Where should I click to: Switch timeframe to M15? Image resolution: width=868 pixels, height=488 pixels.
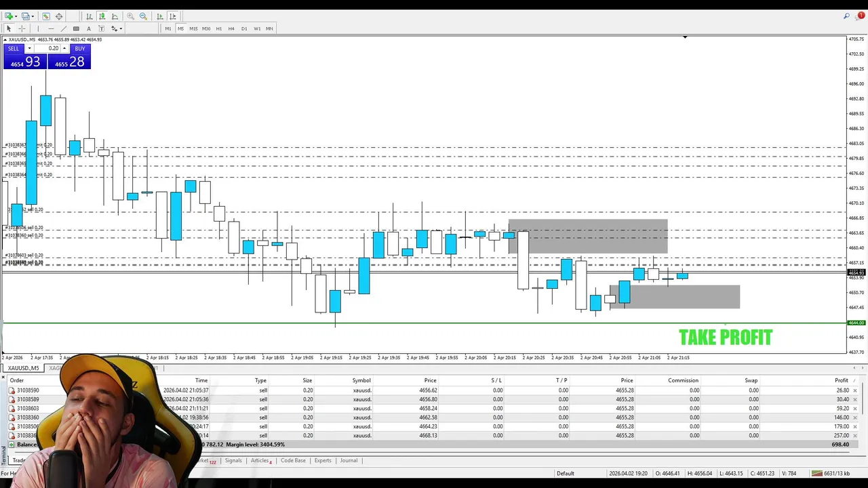tap(193, 28)
